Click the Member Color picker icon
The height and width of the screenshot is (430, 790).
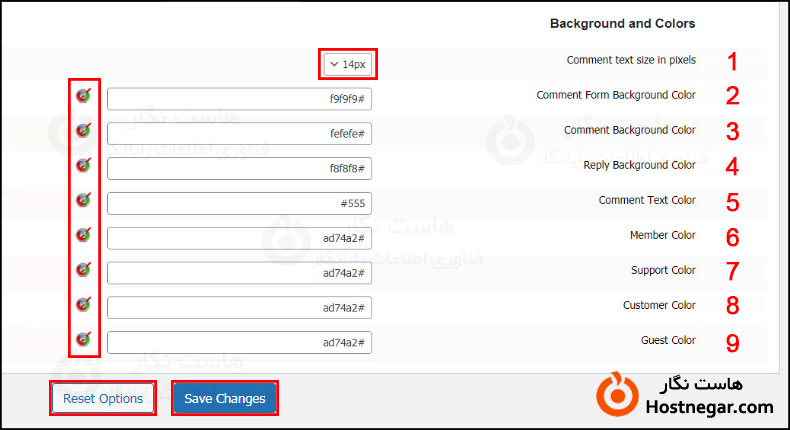click(84, 235)
